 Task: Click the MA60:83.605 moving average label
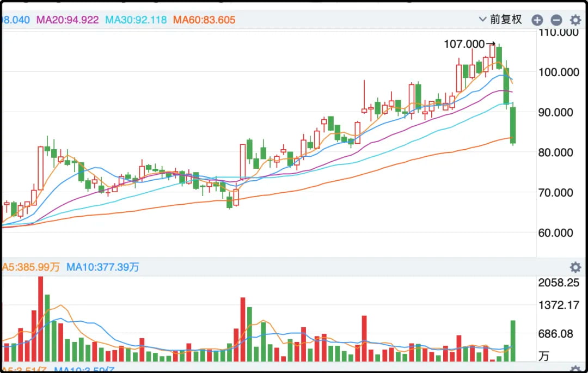tap(204, 20)
